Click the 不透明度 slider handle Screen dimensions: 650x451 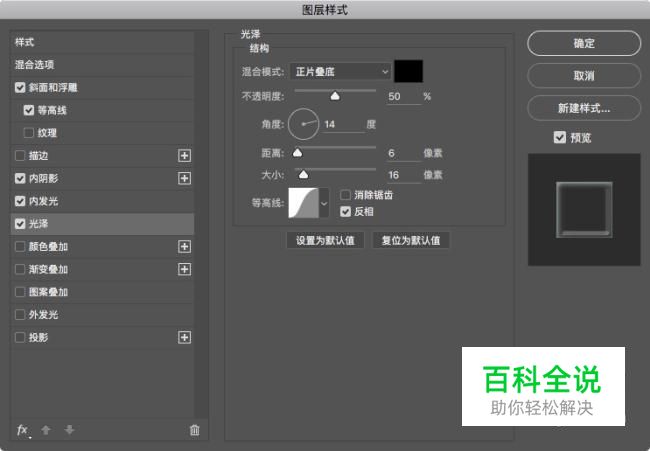(335, 96)
